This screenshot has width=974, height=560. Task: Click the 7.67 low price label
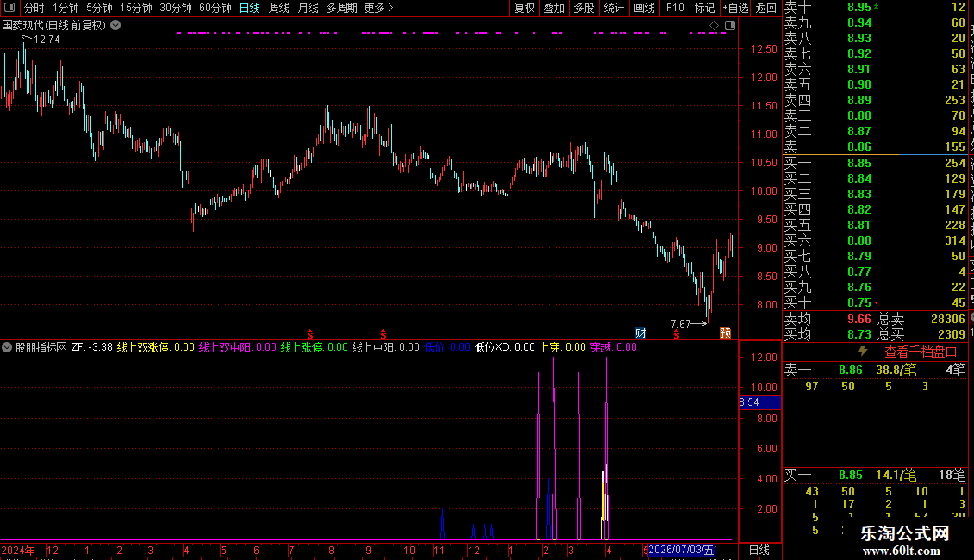pos(680,325)
